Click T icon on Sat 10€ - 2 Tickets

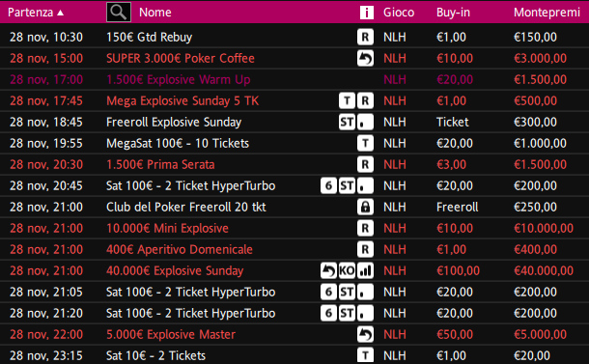tap(365, 355)
